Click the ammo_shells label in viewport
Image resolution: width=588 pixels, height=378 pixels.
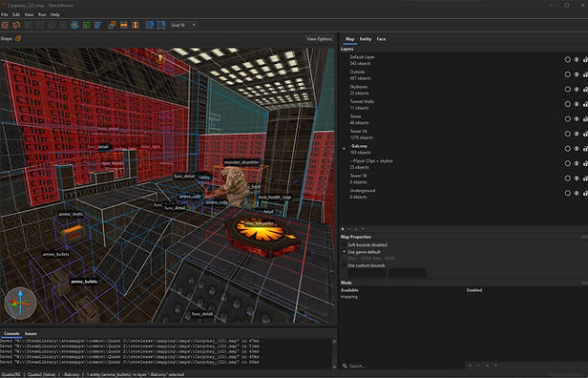point(71,214)
